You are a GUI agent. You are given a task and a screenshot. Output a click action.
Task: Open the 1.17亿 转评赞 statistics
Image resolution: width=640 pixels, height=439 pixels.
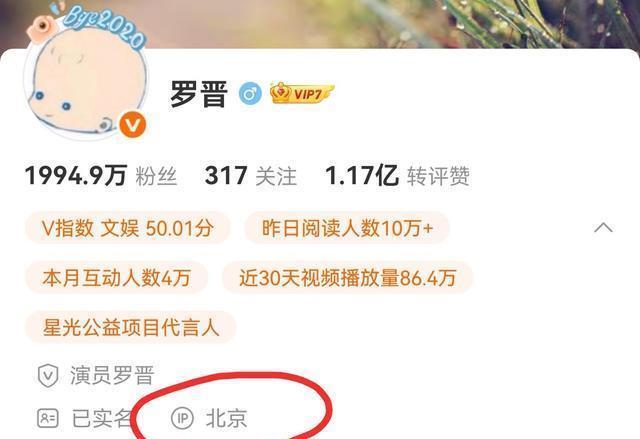(x=397, y=176)
